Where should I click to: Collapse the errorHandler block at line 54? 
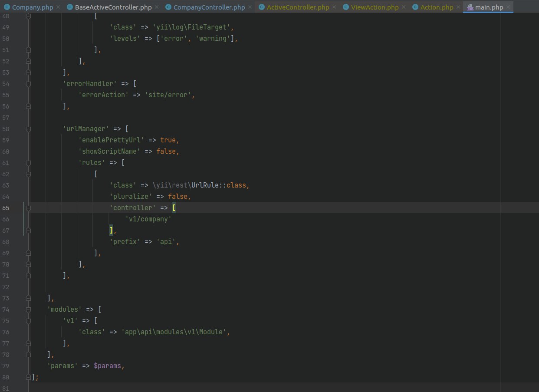click(28, 84)
